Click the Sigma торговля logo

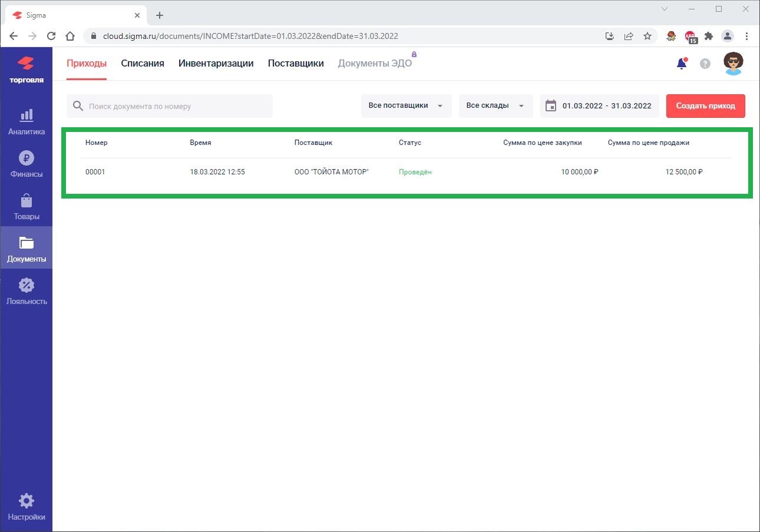point(26,69)
